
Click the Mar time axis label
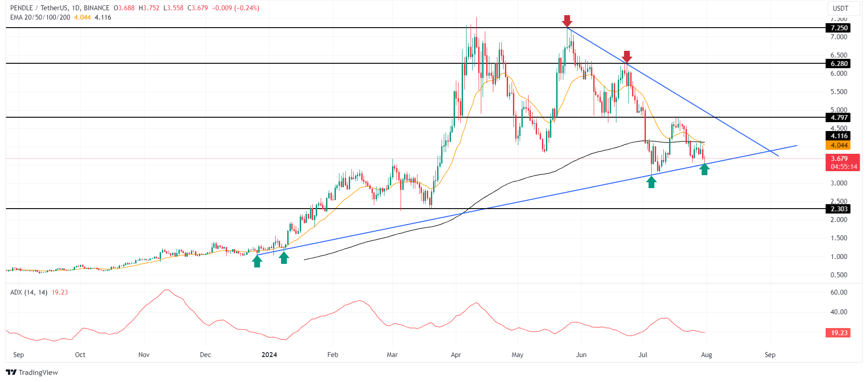[393, 355]
